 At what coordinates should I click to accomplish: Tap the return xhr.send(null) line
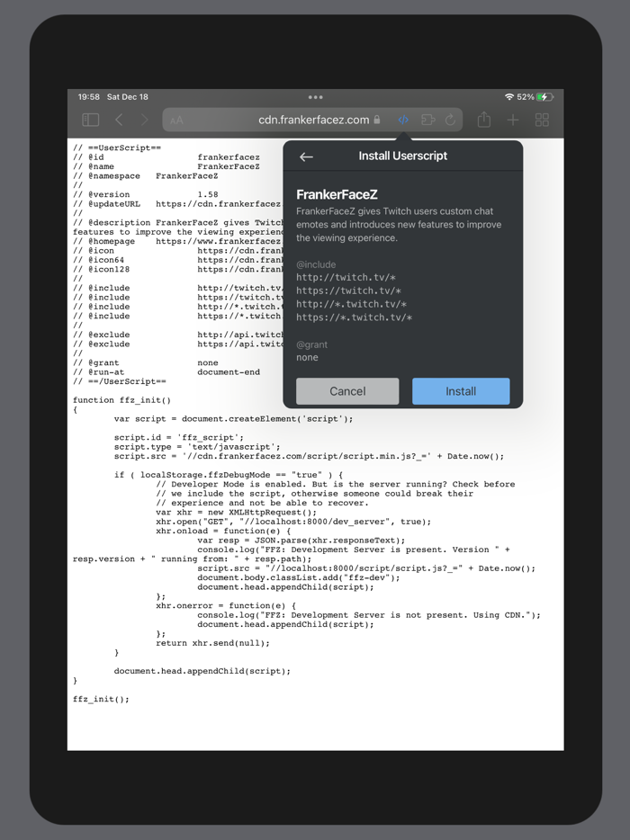[213, 643]
